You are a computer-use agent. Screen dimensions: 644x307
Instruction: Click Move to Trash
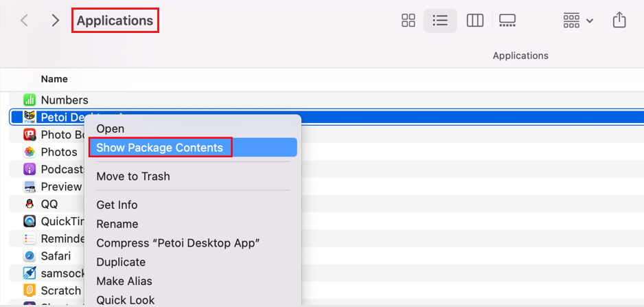tap(133, 177)
